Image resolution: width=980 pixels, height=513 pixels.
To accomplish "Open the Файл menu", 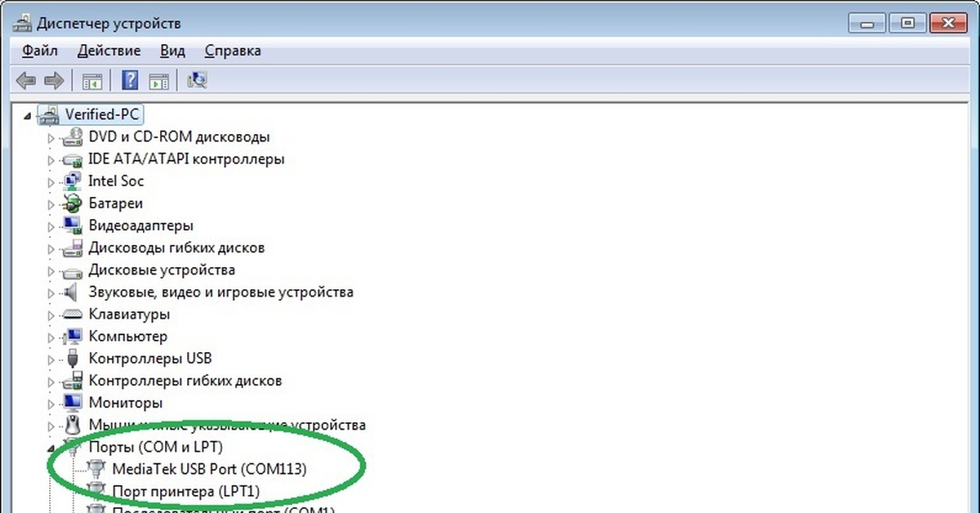I will (40, 51).
